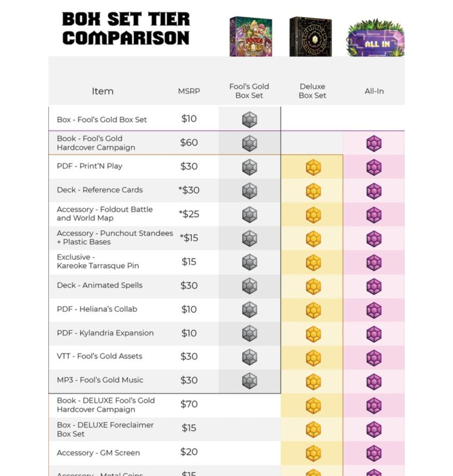Click the gray gem for Reference Cards deck
The width and height of the screenshot is (453, 476).
pos(250,191)
